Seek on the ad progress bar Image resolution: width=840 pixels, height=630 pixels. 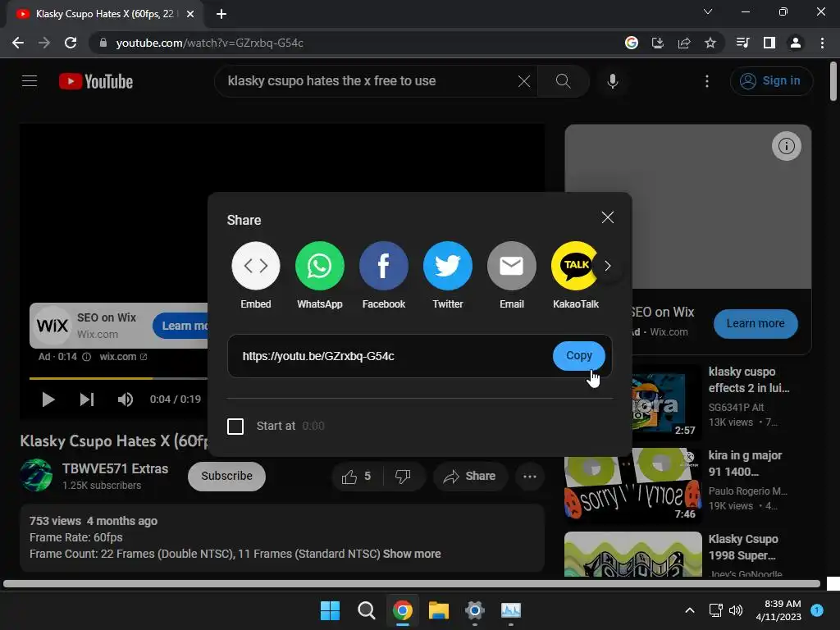(118, 378)
